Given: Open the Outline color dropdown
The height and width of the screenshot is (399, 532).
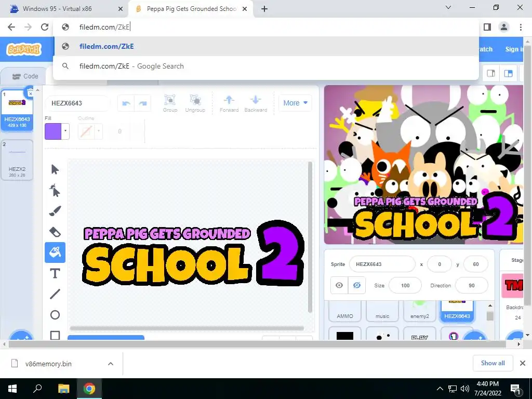Looking at the screenshot, I should click(x=98, y=131).
